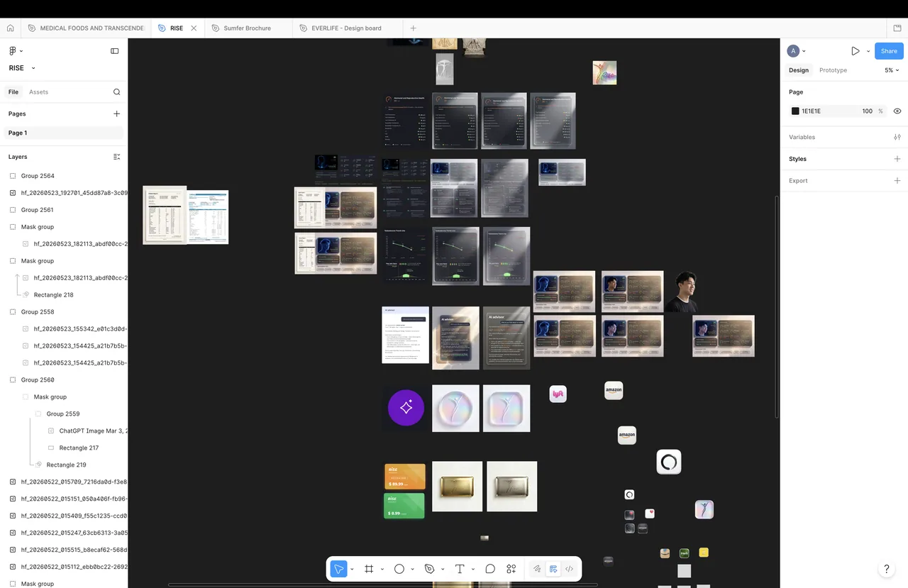Click the blue Share button
Image resolution: width=908 pixels, height=588 pixels.
click(x=889, y=51)
